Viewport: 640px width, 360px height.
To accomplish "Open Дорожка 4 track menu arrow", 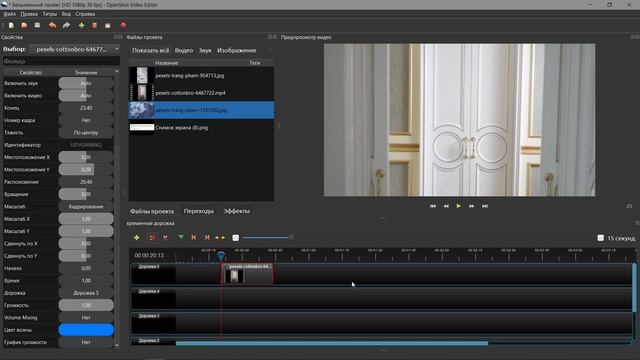I will point(135,291).
